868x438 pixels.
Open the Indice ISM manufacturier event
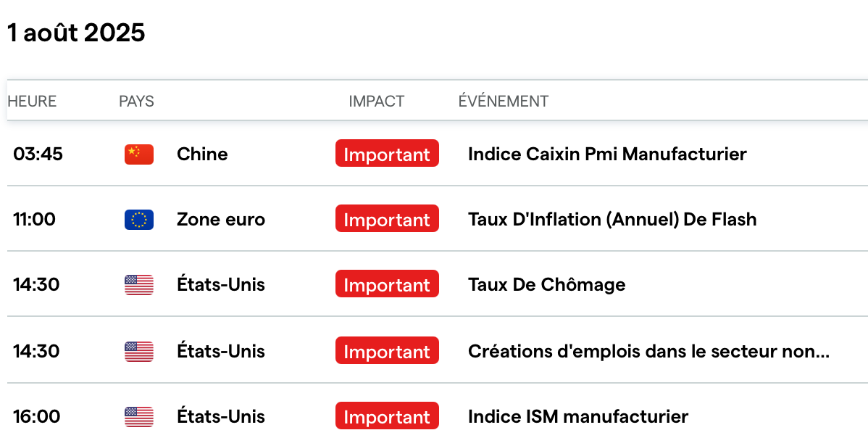[577, 417]
